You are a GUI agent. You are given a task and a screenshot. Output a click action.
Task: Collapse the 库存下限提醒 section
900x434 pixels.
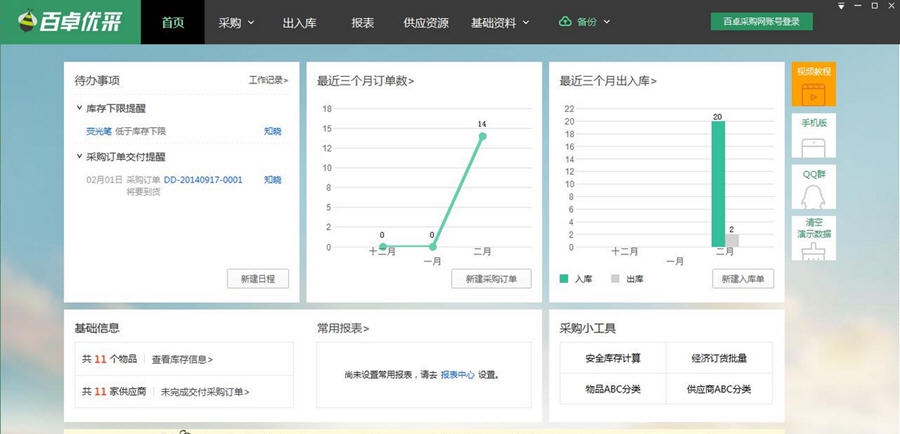[79, 108]
